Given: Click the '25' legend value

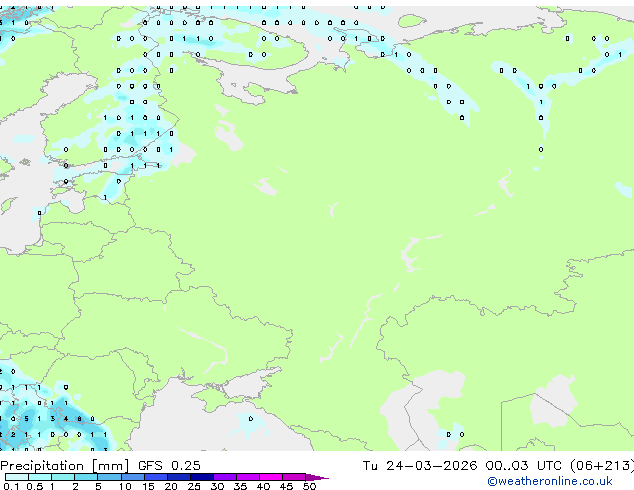Looking at the screenshot, I should tap(194, 486).
